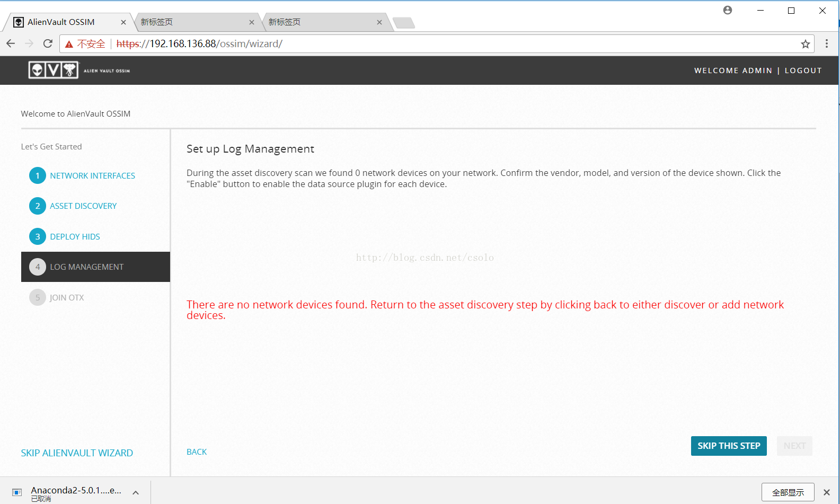Viewport: 840px width, 504px height.
Task: Close the second 新标签页 tab
Action: (252, 22)
